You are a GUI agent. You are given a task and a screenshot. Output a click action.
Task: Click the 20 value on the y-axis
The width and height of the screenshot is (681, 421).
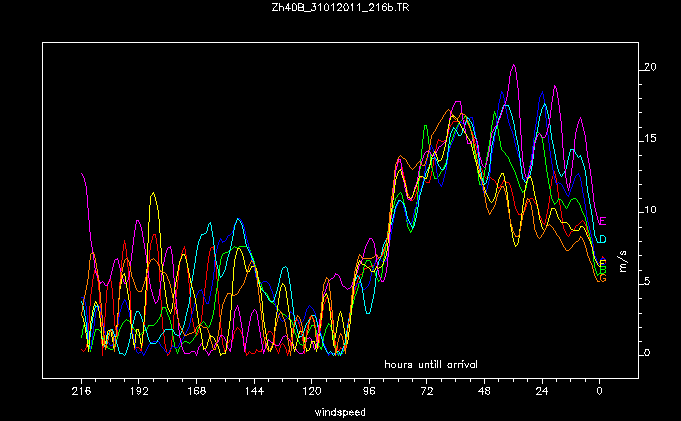tap(650, 67)
